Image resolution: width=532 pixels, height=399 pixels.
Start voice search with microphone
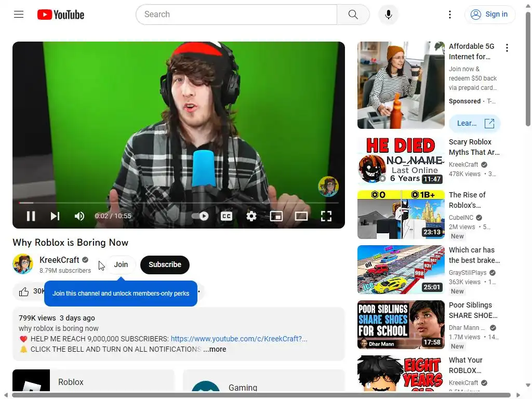click(x=389, y=14)
